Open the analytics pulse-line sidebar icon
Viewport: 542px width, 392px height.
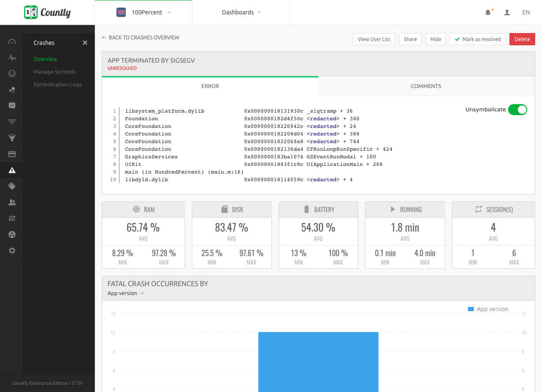(x=12, y=58)
